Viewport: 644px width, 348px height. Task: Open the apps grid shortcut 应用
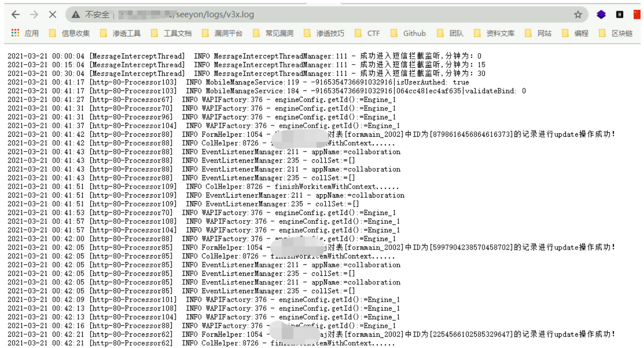(25, 33)
